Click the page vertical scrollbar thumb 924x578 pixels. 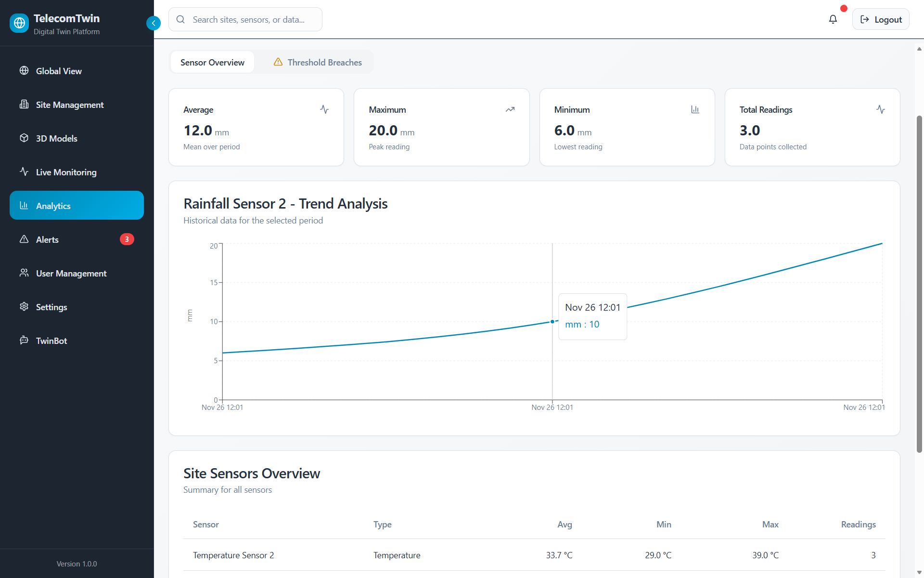pyautogui.click(x=919, y=284)
